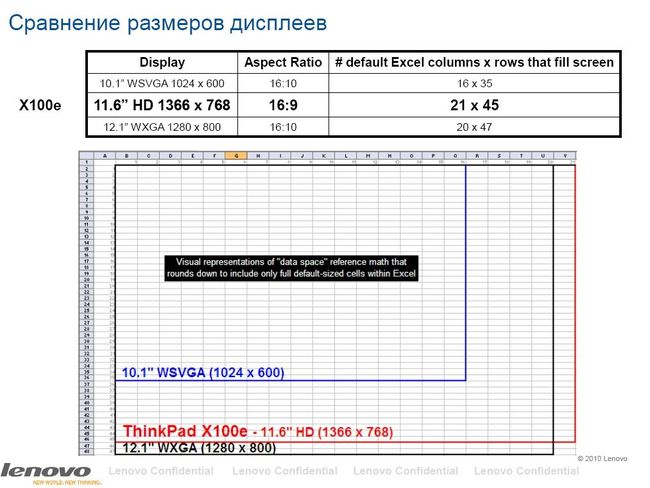Click the slide title "Сравнение размеров дисплеев"

click(x=167, y=23)
